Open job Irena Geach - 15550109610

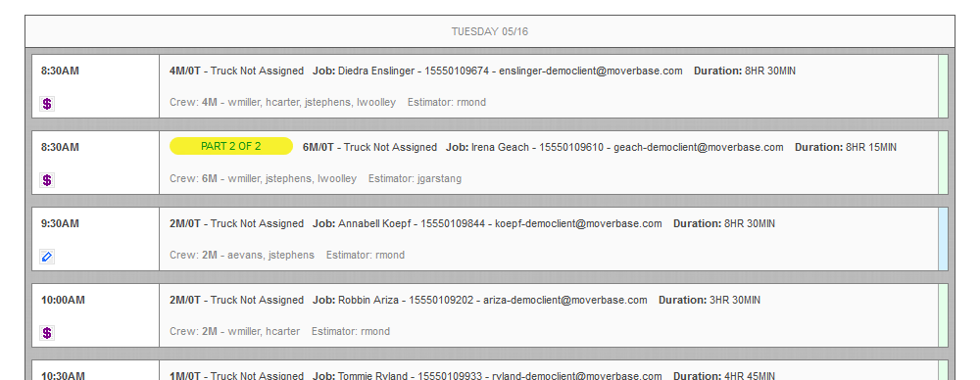614,147
